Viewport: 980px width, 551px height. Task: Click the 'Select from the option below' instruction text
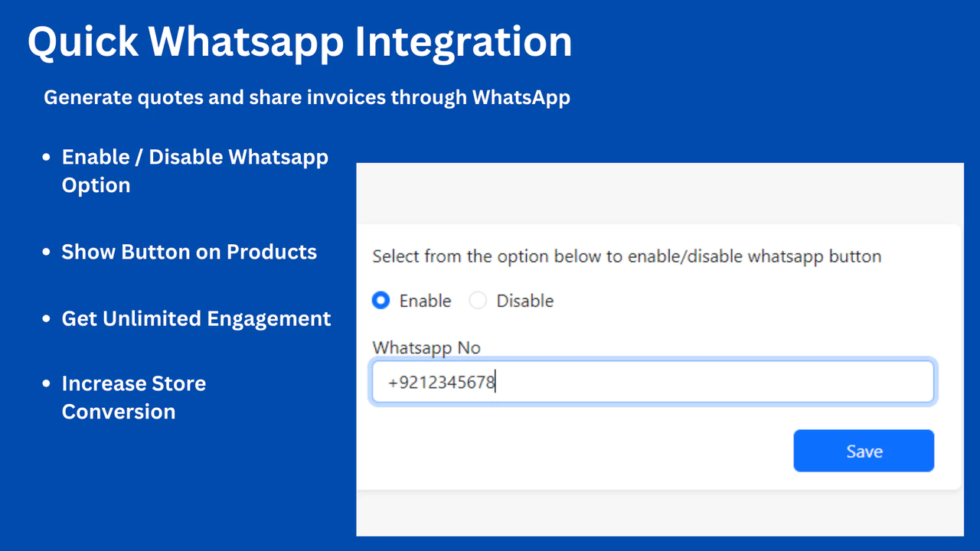627,256
